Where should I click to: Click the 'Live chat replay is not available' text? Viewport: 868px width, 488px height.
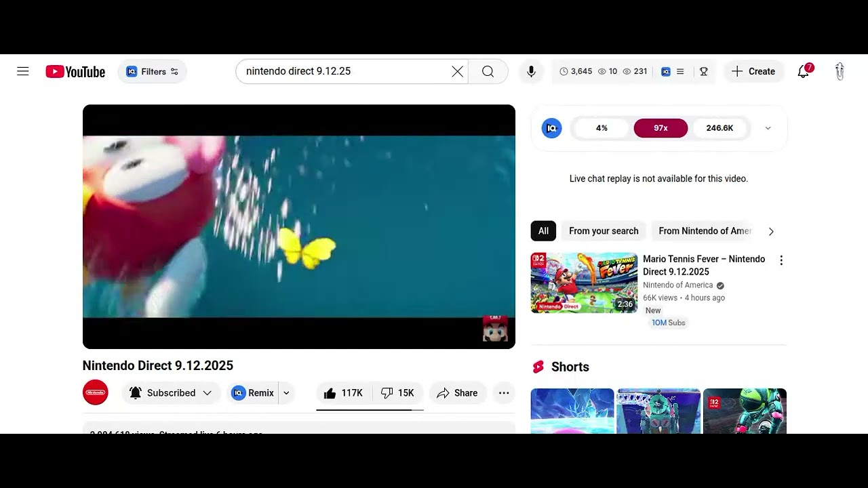[x=658, y=179]
